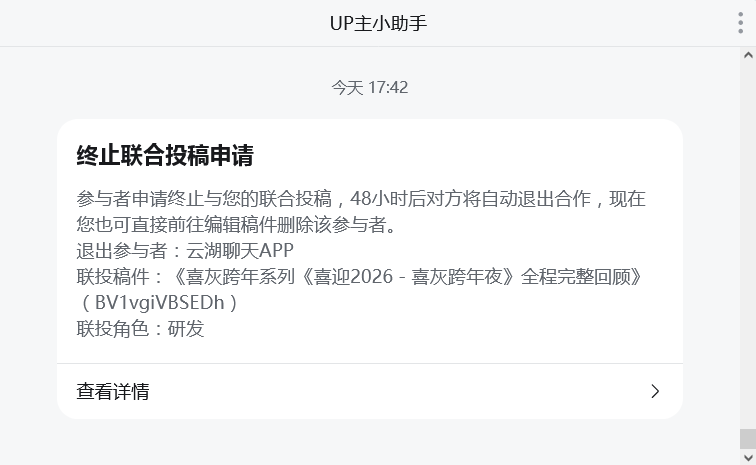Click the role value 研发
The image size is (756, 465).
[x=186, y=329]
